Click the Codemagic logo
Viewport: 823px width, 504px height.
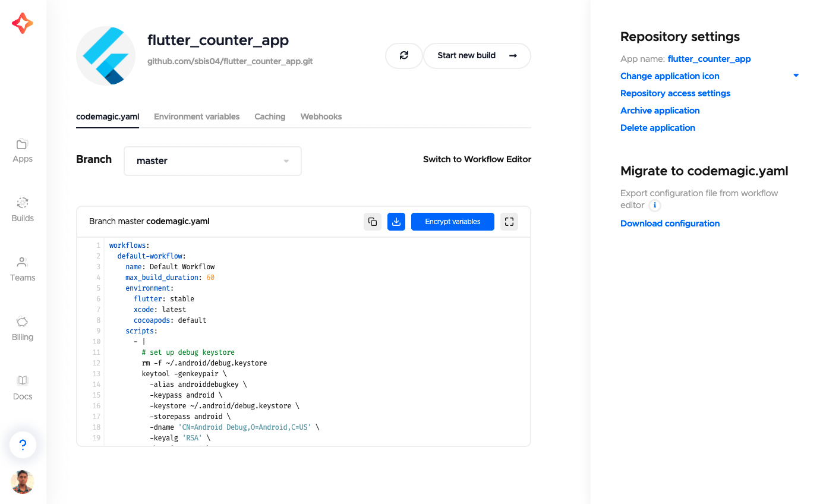[x=22, y=23]
